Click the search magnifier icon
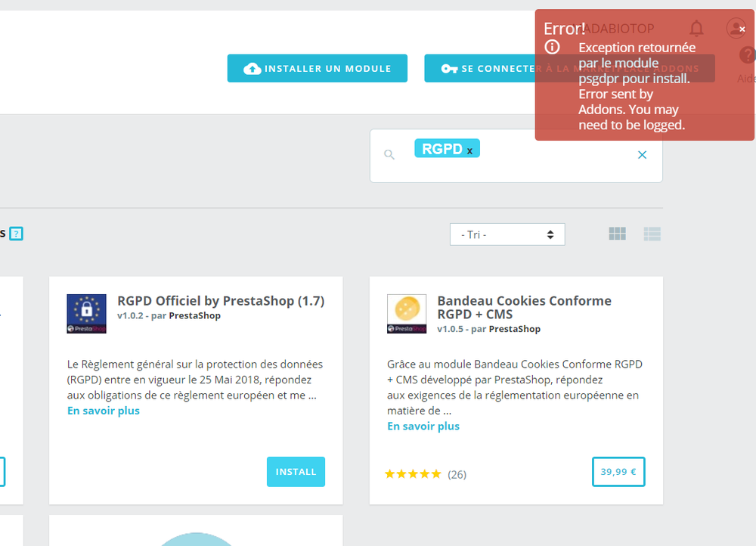This screenshot has width=756, height=546. coord(389,154)
